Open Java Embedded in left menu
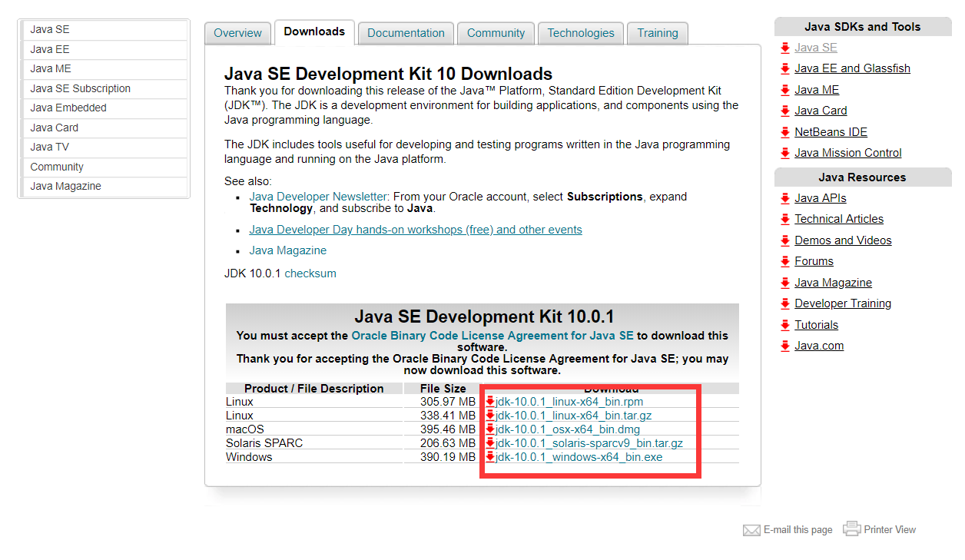 point(104,108)
